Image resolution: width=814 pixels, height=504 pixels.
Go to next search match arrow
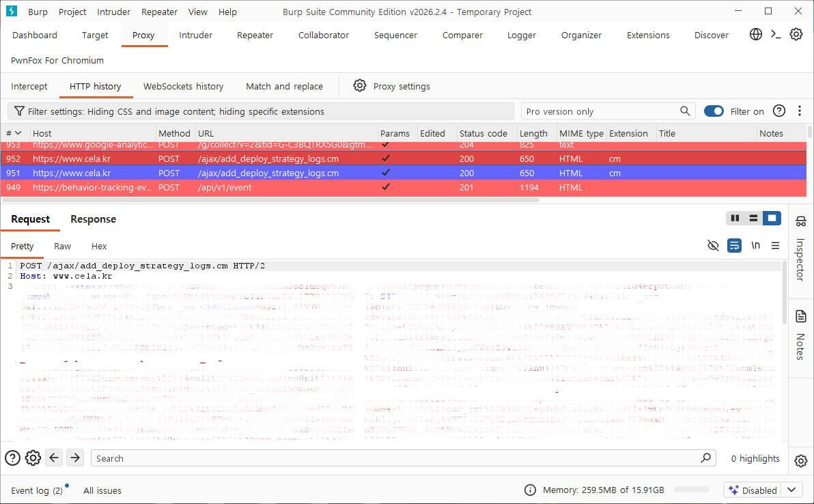tap(75, 458)
